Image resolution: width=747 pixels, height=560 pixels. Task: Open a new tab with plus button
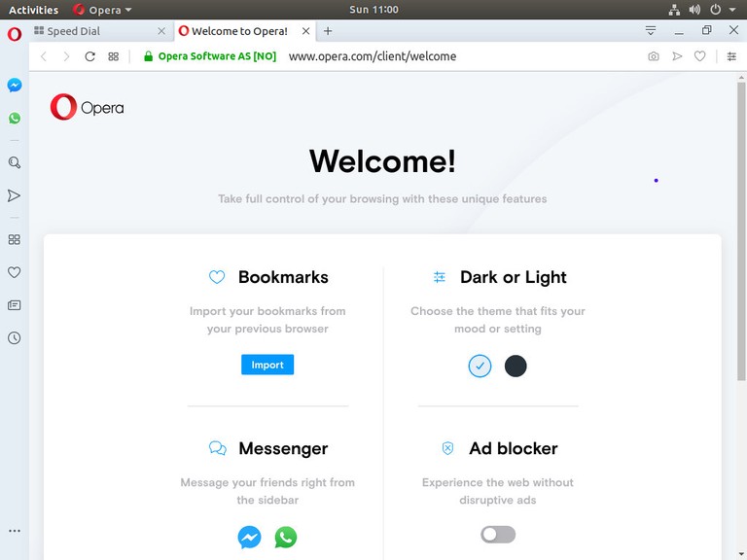click(328, 31)
